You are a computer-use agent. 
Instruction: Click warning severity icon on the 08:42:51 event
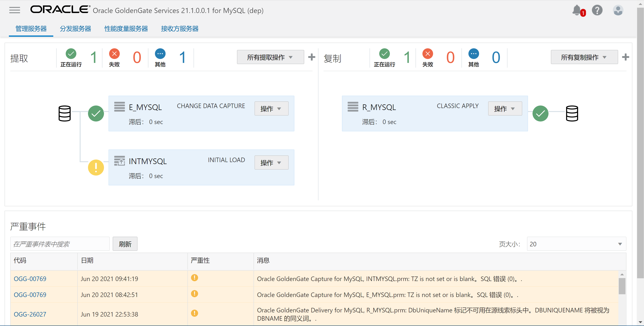click(194, 293)
